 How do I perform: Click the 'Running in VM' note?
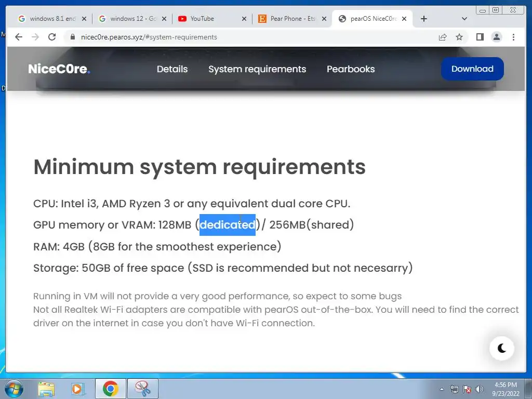[218, 296]
